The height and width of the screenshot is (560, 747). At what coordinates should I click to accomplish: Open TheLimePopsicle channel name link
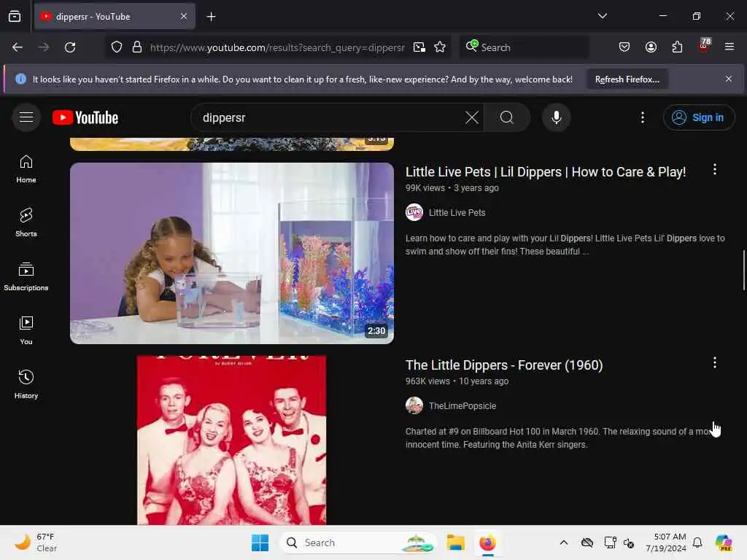(x=462, y=406)
